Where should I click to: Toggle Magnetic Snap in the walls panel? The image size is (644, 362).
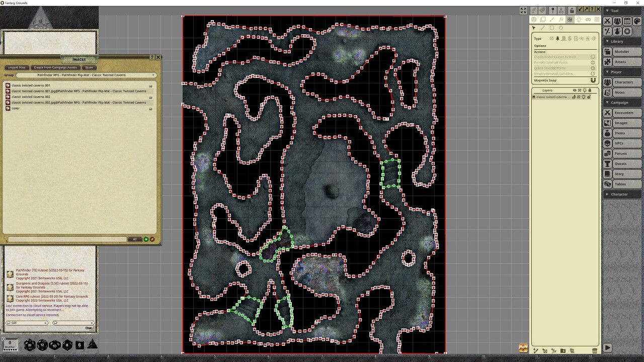[x=594, y=80]
